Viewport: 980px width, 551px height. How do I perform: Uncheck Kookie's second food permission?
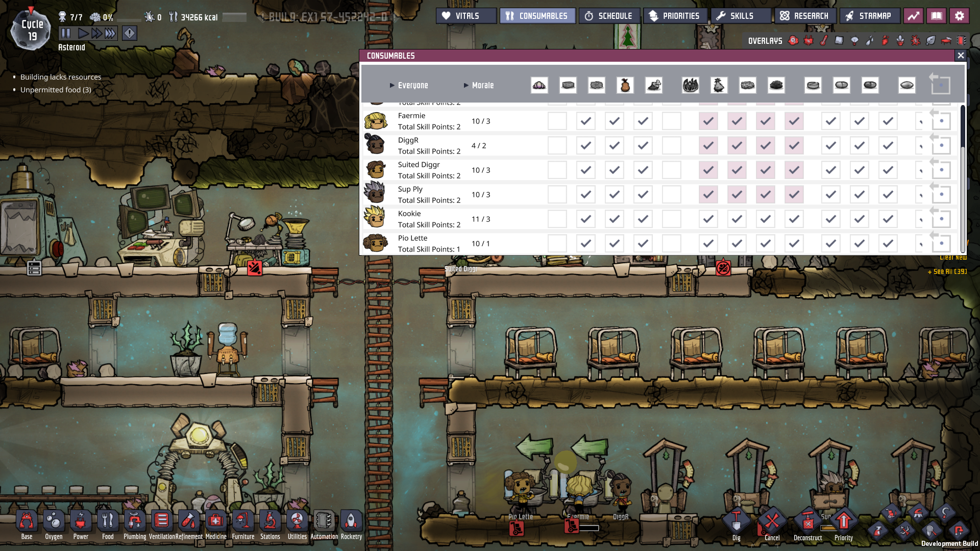click(586, 219)
